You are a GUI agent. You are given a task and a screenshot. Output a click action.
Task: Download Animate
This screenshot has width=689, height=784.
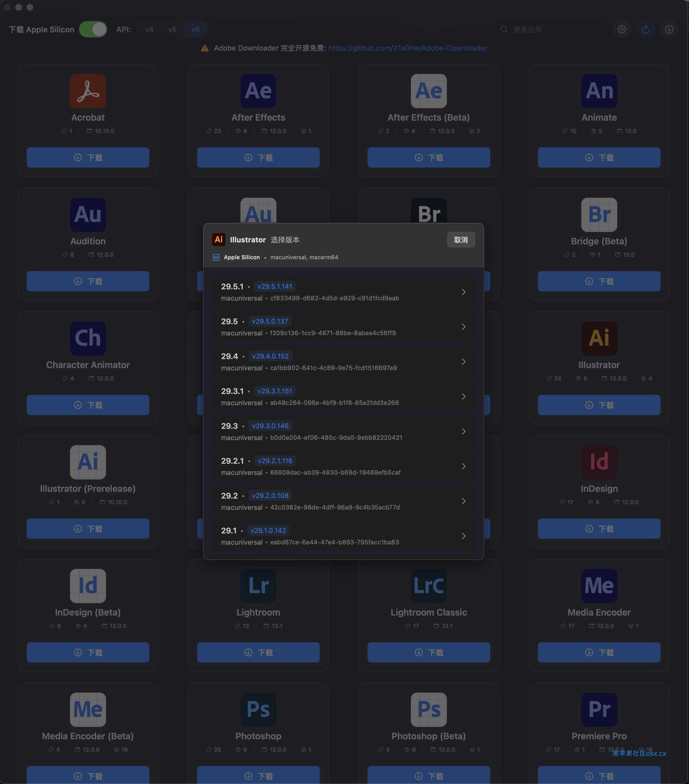599,158
